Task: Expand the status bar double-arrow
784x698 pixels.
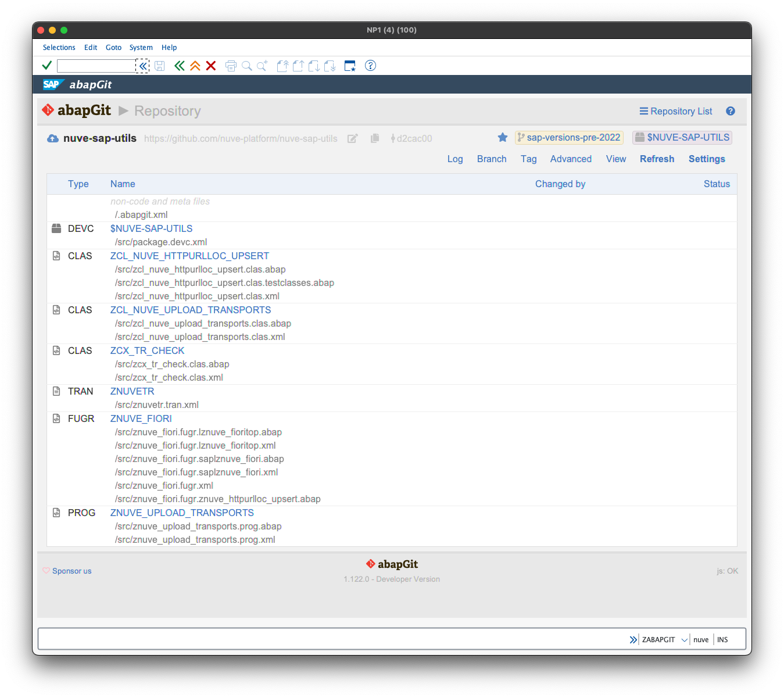Action: click(x=633, y=640)
